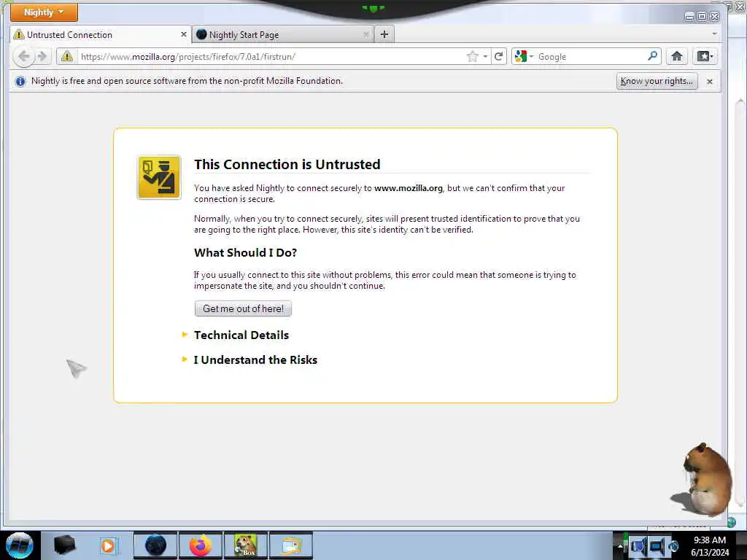747x560 pixels.
Task: Click the What Should I Do heading
Action: [x=245, y=252]
